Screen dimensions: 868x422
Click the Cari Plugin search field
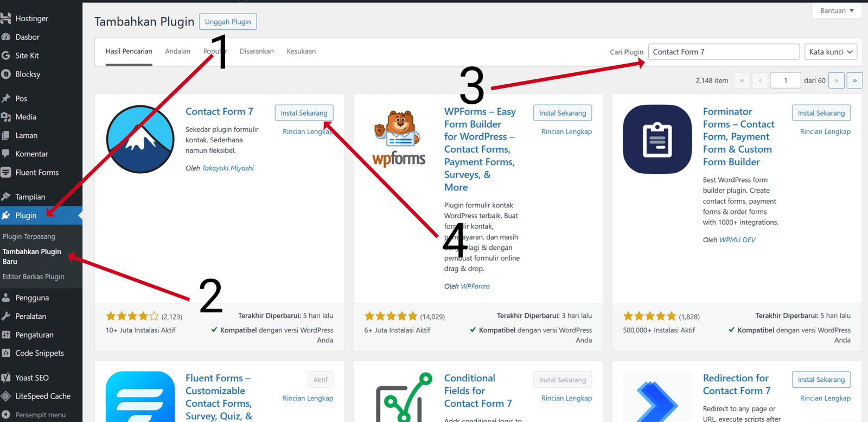point(724,52)
